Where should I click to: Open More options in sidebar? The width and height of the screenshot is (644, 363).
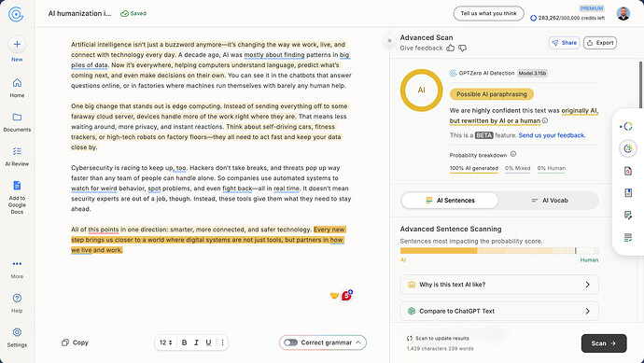[17, 269]
